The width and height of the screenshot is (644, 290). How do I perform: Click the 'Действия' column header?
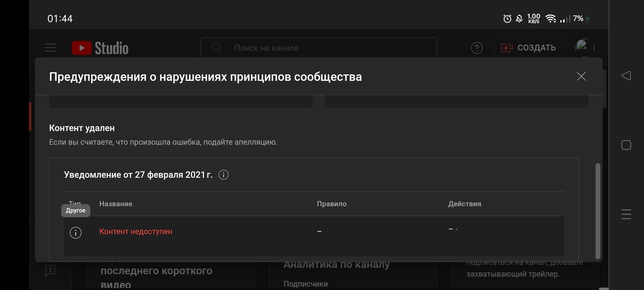[x=465, y=204]
